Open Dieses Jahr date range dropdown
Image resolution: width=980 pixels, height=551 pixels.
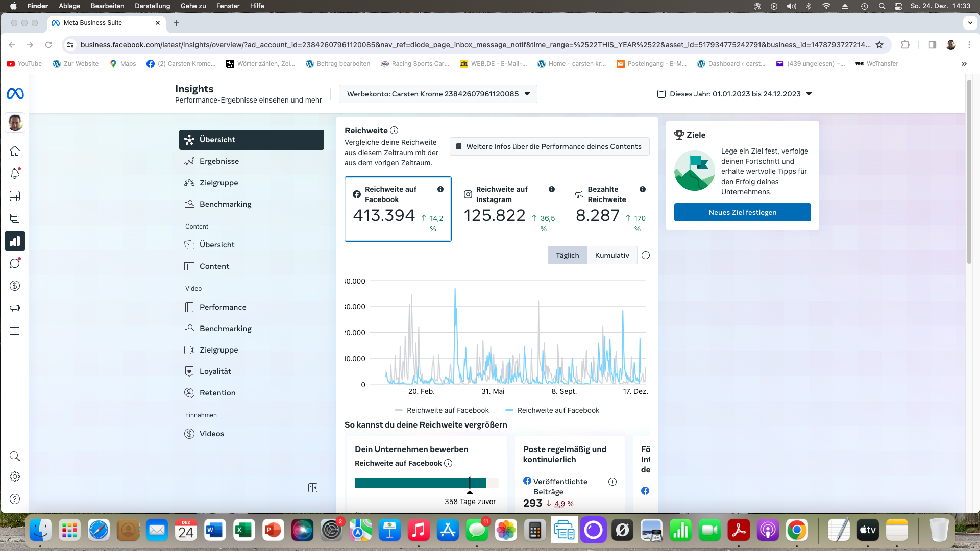coord(734,94)
